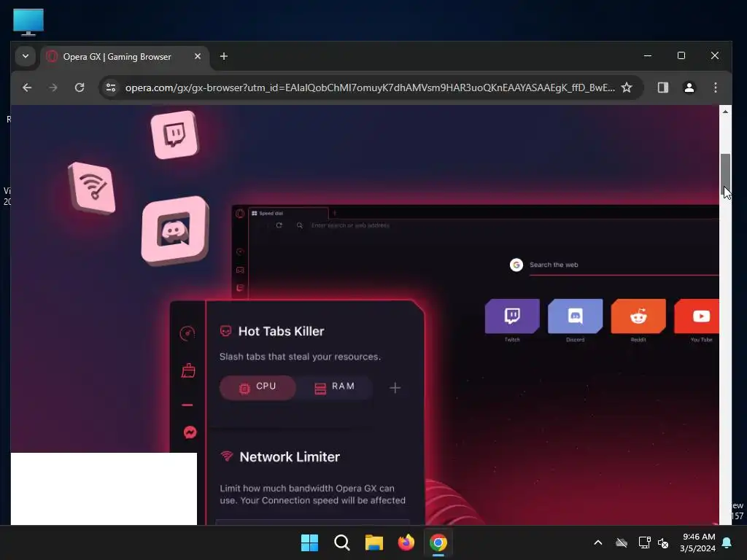
Task: Click the Speed dial tab in mockup browser
Action: [288, 214]
